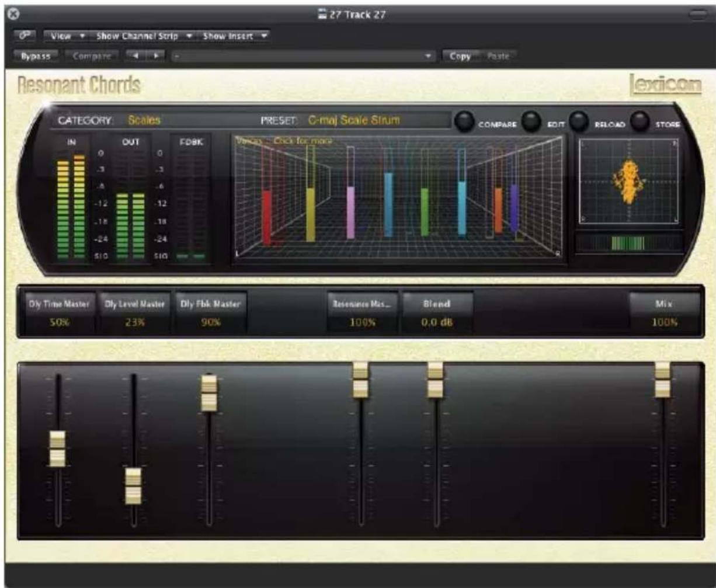Viewport: 716px width, 588px height.
Task: Select the cyan voice bar
Action: coord(462,208)
